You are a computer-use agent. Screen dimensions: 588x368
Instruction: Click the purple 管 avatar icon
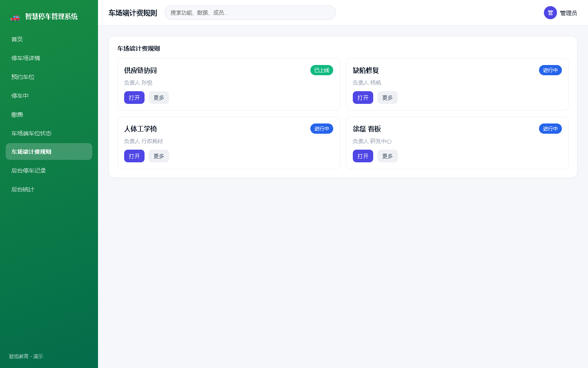pyautogui.click(x=550, y=13)
